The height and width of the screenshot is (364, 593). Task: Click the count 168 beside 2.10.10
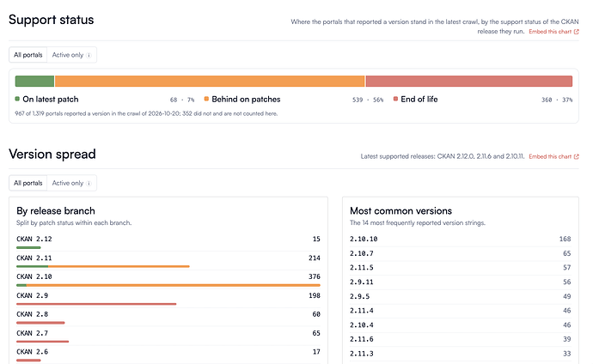(x=565, y=239)
